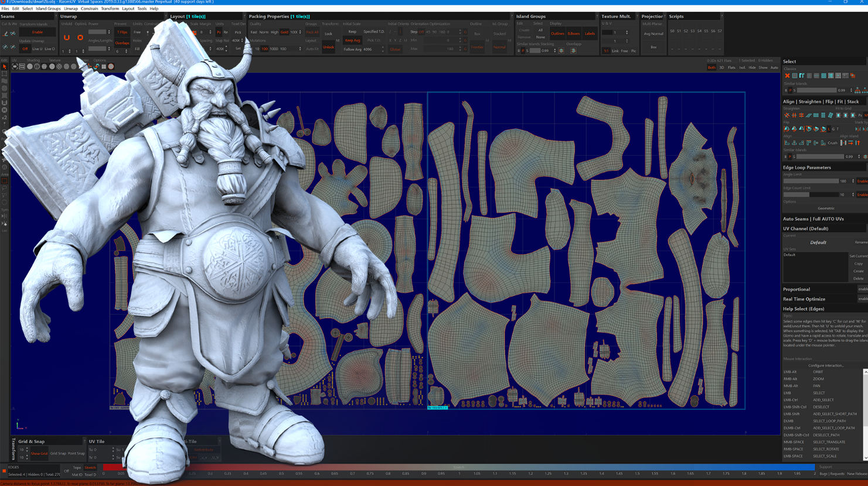Click the last circular shading icon in viewport toolbar
Viewport: 868px width, 486px height.
click(111, 66)
